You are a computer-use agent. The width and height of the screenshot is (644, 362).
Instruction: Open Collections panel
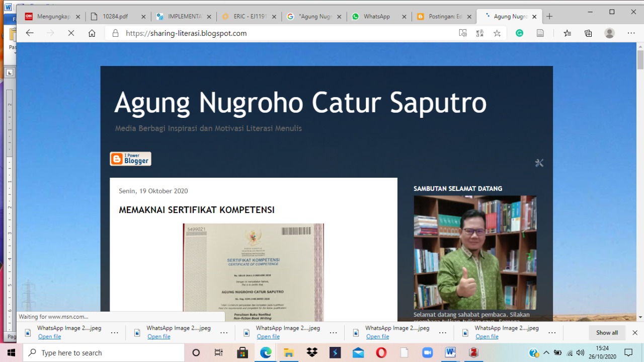(588, 33)
